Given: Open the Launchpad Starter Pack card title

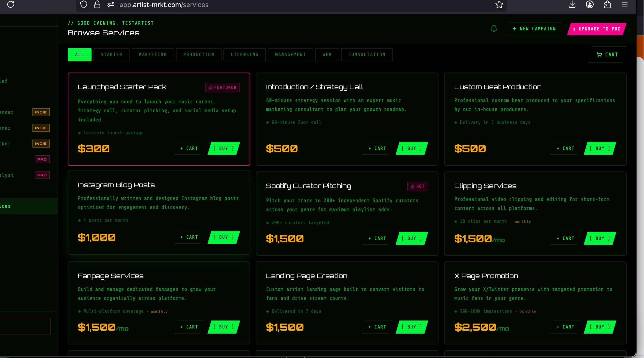Looking at the screenshot, I should click(x=122, y=87).
